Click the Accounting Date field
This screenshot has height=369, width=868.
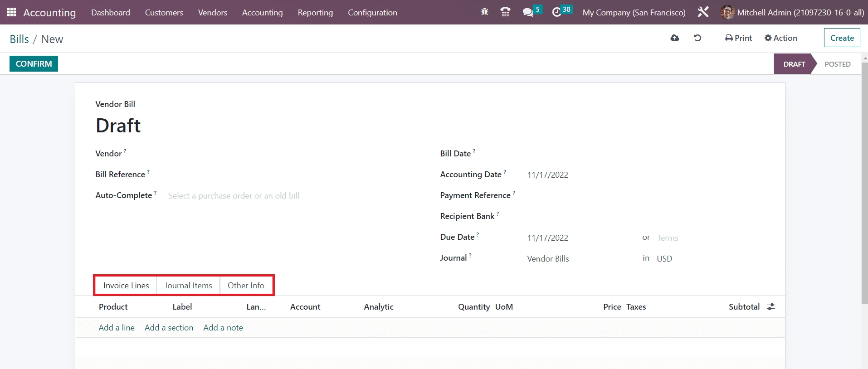pos(547,175)
